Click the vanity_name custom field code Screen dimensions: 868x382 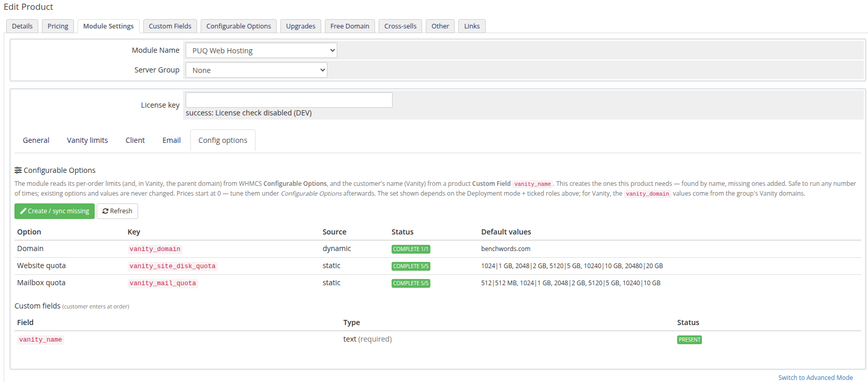click(40, 340)
